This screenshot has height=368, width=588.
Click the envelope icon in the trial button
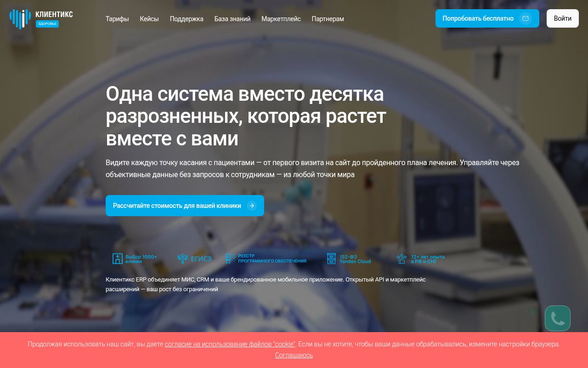click(x=526, y=18)
